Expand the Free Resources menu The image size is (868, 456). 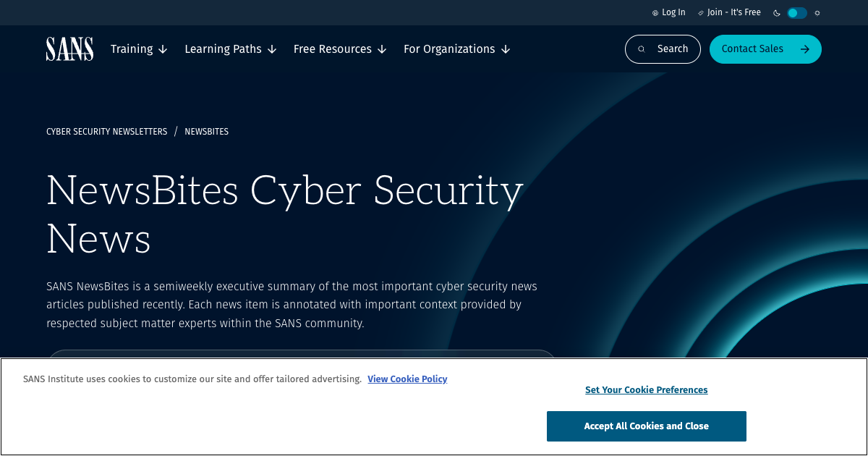point(340,49)
